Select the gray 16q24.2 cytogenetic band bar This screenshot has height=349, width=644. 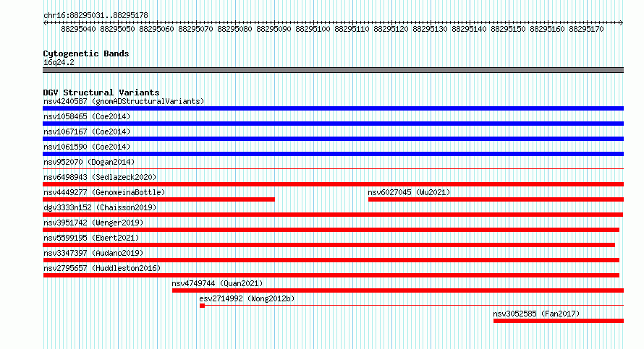[333, 70]
